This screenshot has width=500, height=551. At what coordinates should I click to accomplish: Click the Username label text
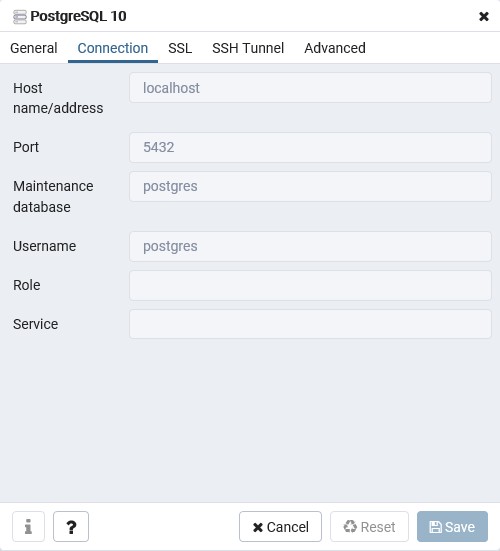(45, 246)
